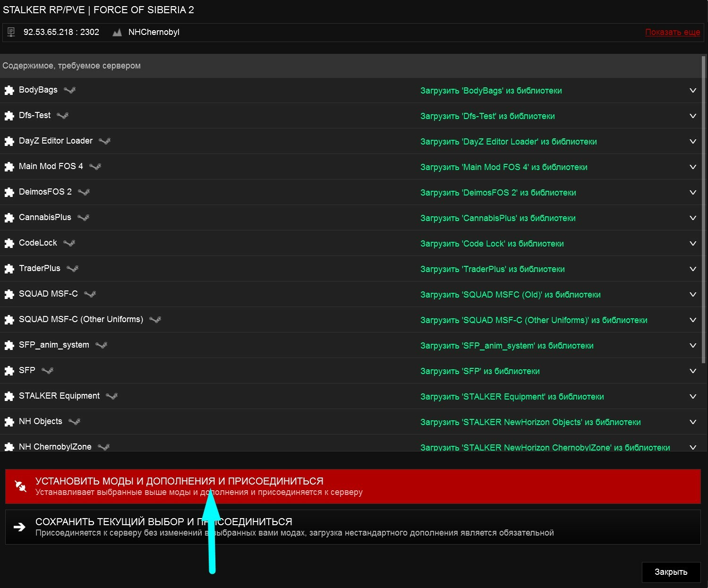Image resolution: width=708 pixels, height=588 pixels.
Task: Click the puzzle icon beside BodyBags
Action: (9, 90)
